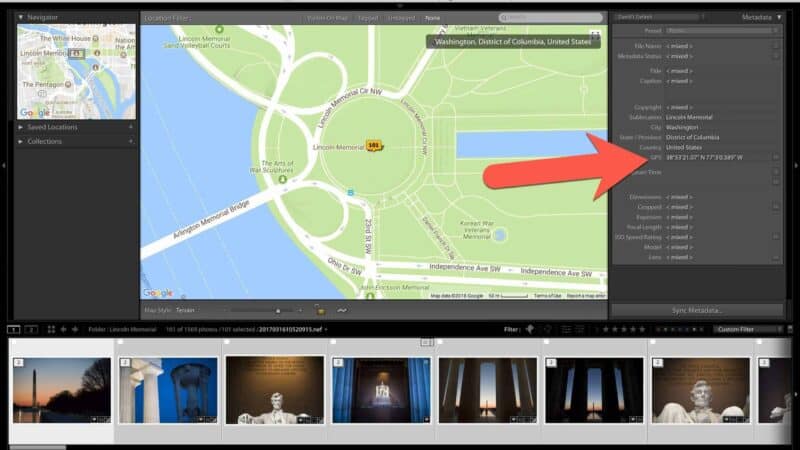Open Grid view via filmstrip grid icon
The height and width of the screenshot is (450, 800).
click(51, 330)
